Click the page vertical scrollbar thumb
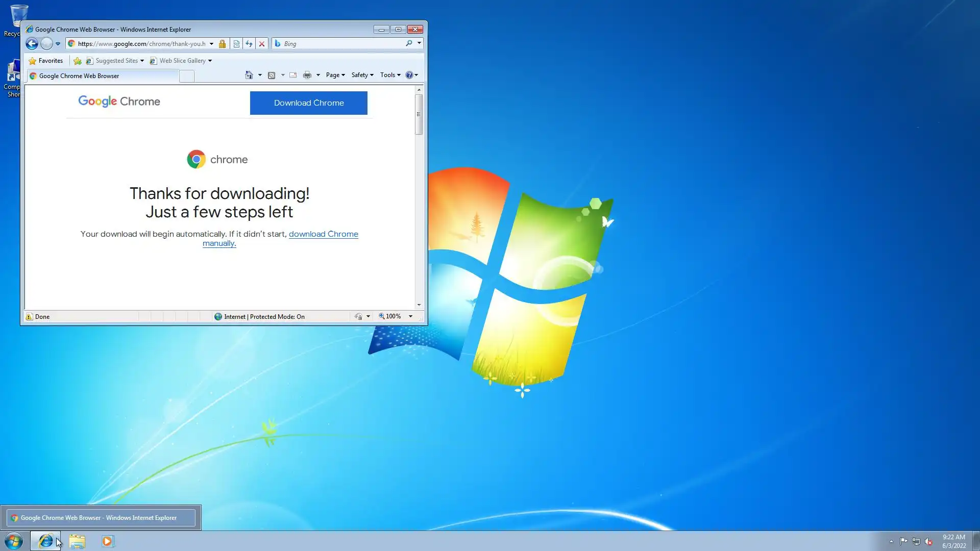Image resolution: width=980 pixels, height=551 pixels. pyautogui.click(x=419, y=115)
